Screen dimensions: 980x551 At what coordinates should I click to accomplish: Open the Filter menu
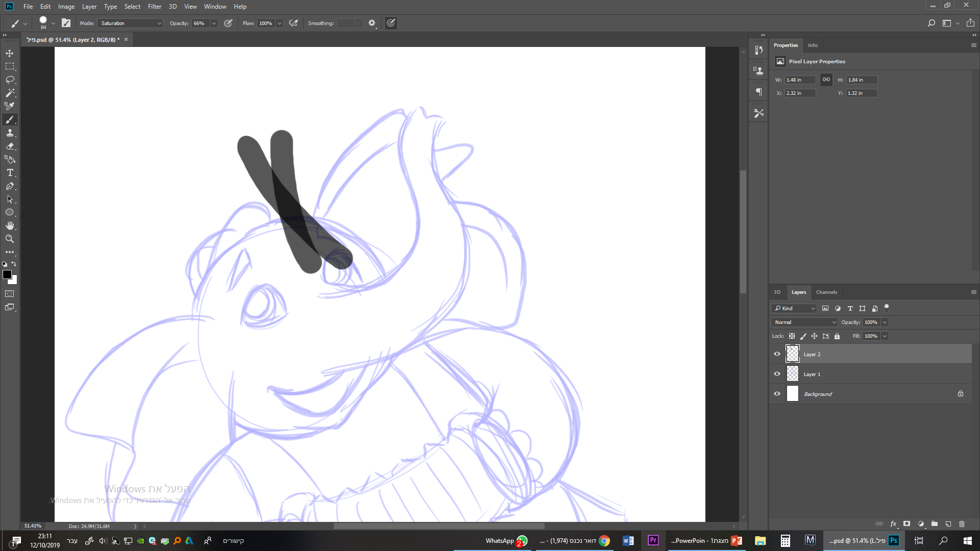(154, 7)
